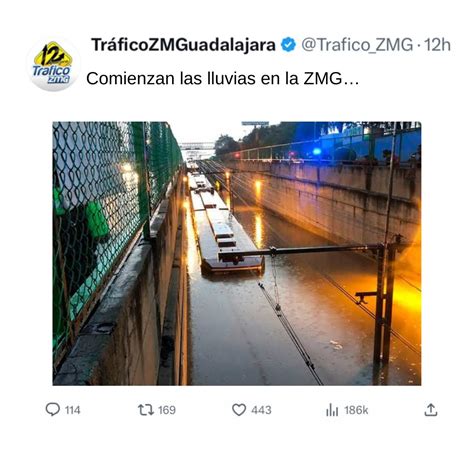Click the reply speech bubble icon
This screenshot has height=474, width=474.
53,409
